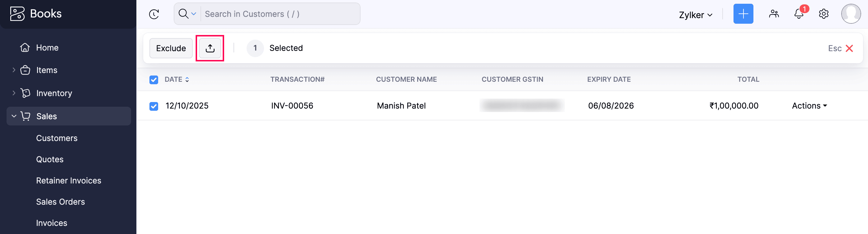Focus the Search in Customers field
The image size is (868, 234).
[280, 14]
